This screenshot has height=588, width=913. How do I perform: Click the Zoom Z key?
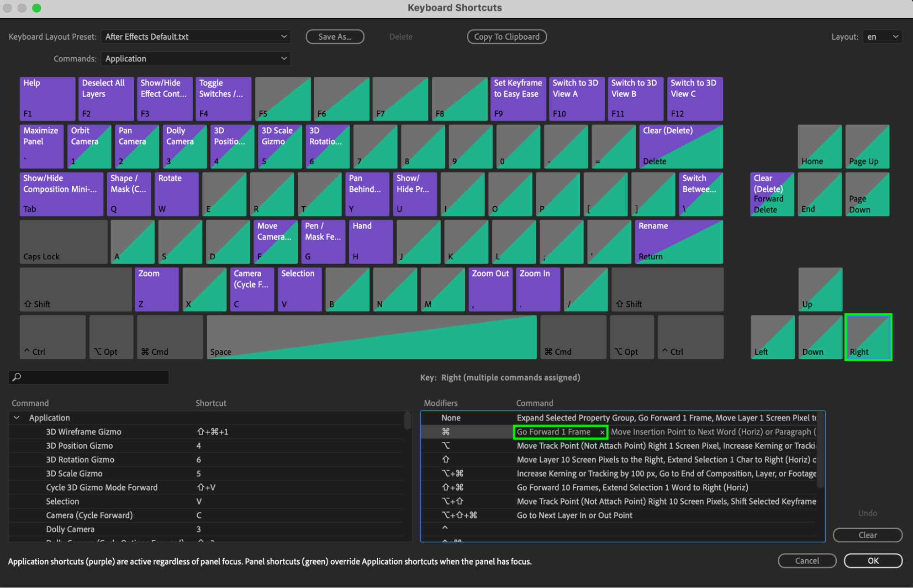point(157,289)
